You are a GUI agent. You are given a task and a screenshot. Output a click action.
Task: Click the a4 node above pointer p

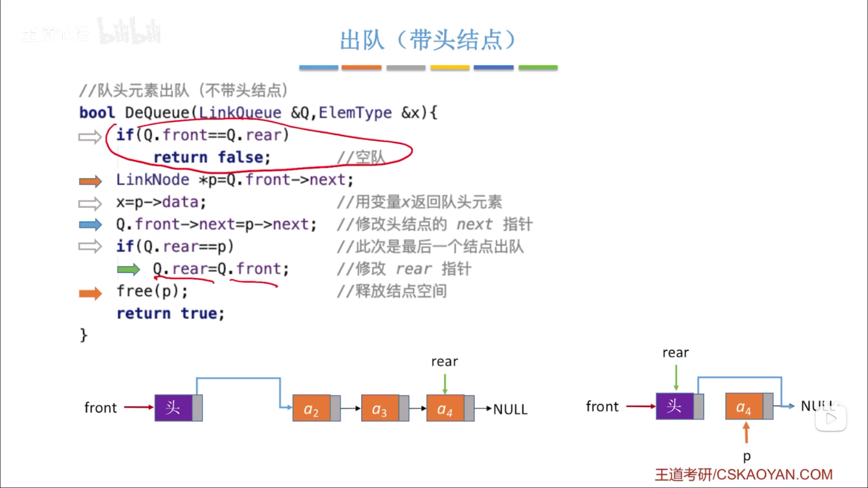pyautogui.click(x=744, y=407)
